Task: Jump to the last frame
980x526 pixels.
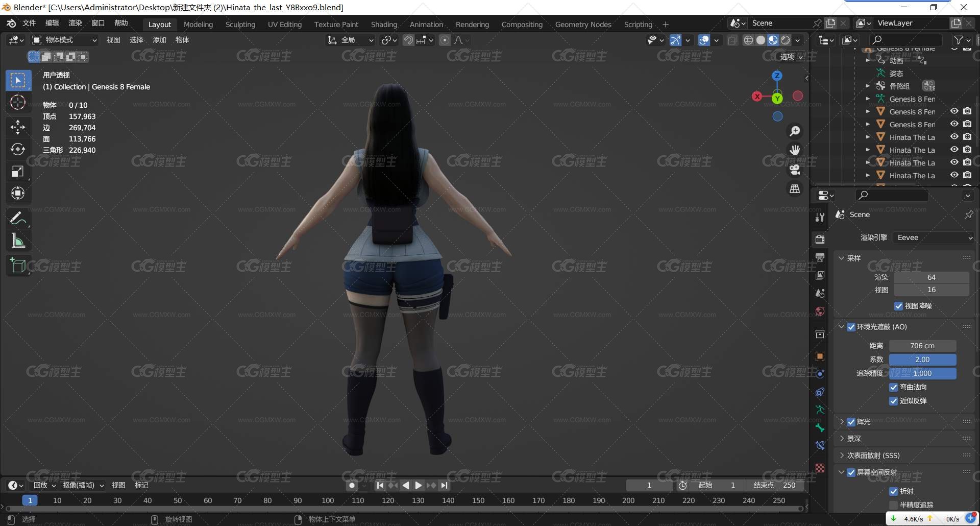Action: click(x=445, y=485)
